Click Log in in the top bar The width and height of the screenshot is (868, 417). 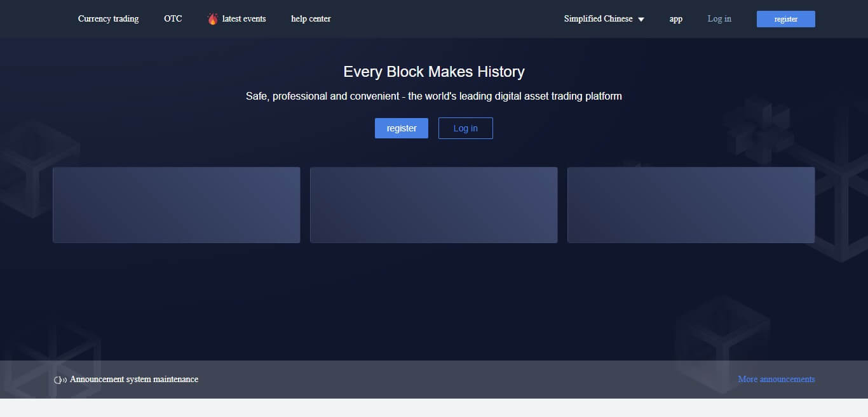tap(719, 18)
